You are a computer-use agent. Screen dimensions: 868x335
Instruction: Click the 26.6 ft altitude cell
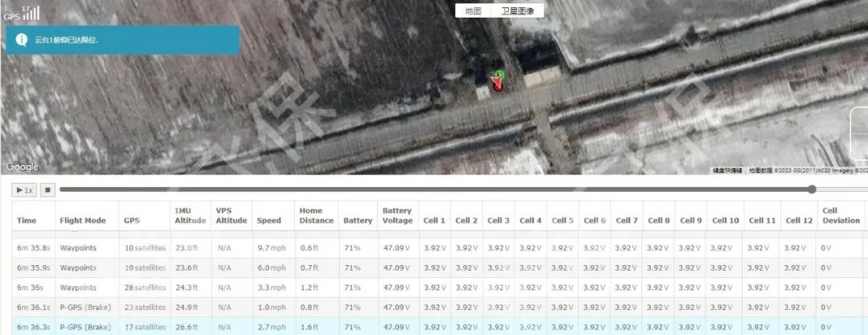point(187,327)
